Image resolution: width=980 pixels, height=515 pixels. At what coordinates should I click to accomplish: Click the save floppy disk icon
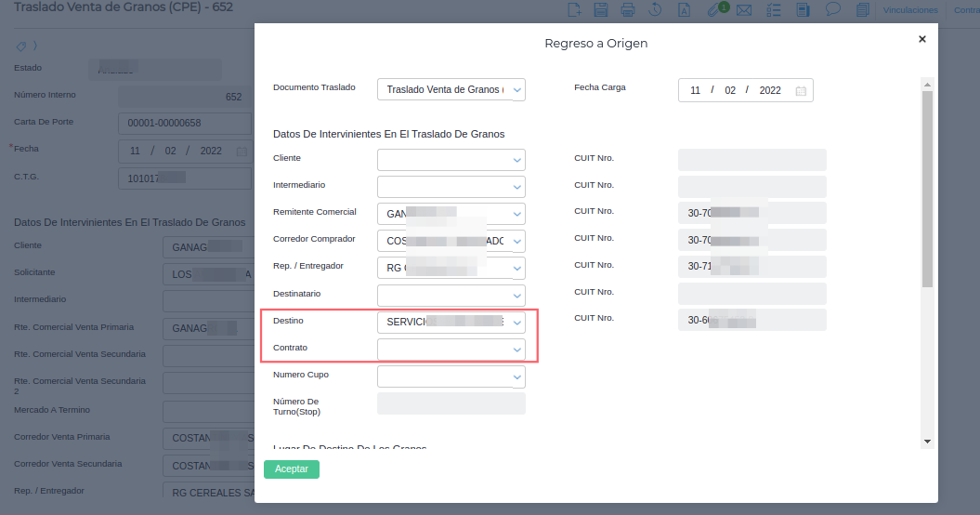[x=601, y=10]
